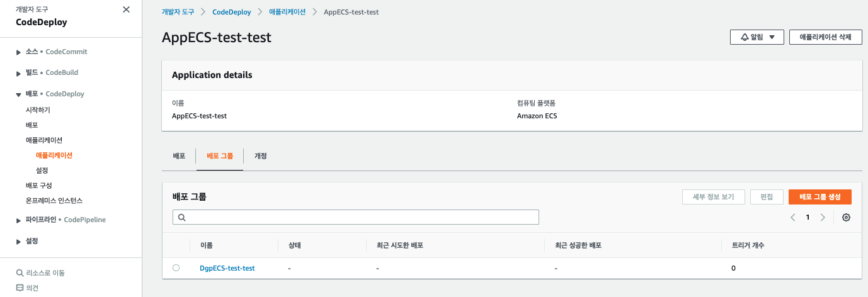Click the AppECS-test-test breadcrumb text

click(351, 12)
